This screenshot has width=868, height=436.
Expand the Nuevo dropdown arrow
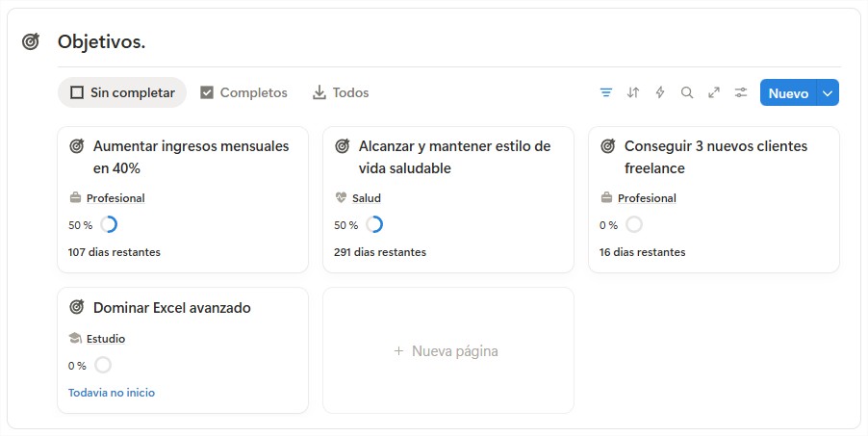click(828, 93)
